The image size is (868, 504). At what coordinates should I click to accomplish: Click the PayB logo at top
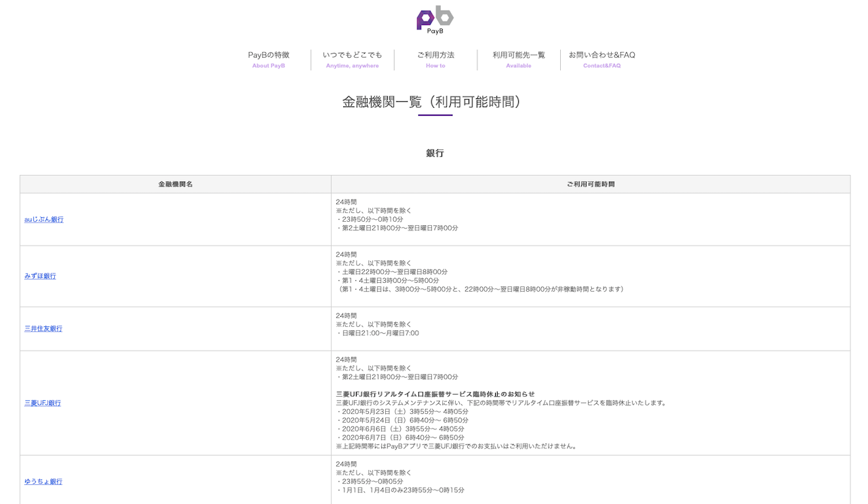click(x=435, y=20)
